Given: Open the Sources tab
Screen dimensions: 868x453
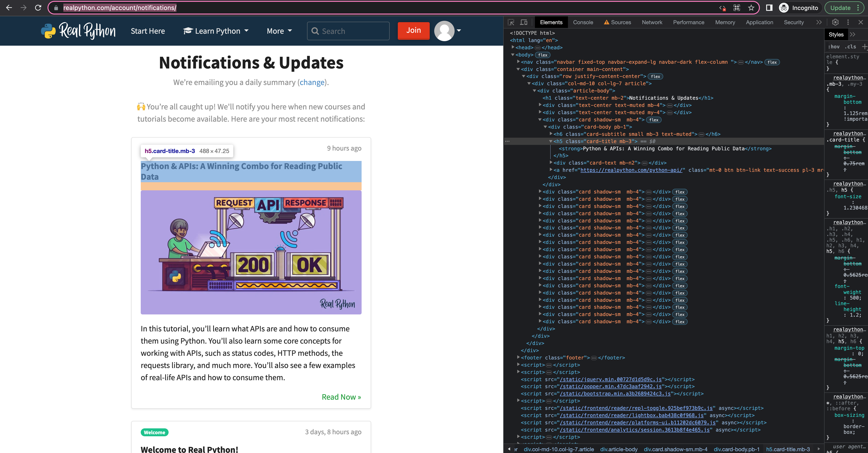Looking at the screenshot, I should pyautogui.click(x=617, y=22).
